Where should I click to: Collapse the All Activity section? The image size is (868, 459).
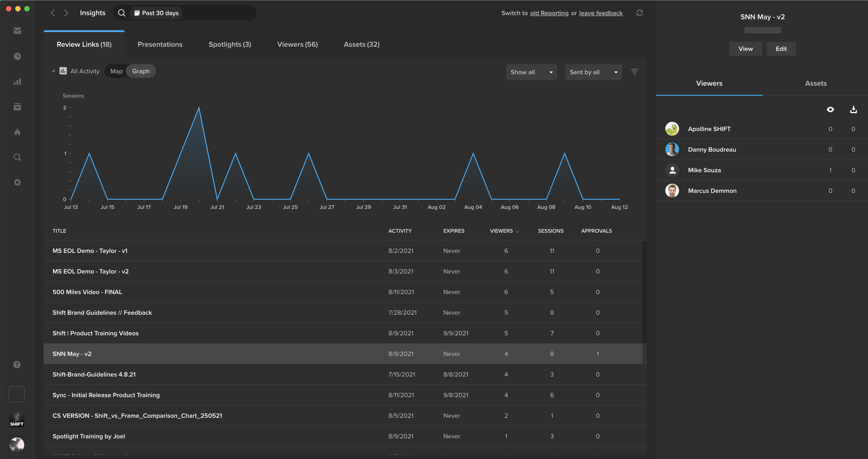tap(53, 71)
